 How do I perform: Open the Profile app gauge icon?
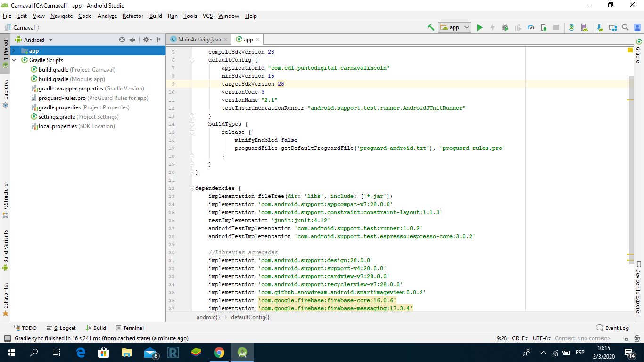click(x=531, y=27)
